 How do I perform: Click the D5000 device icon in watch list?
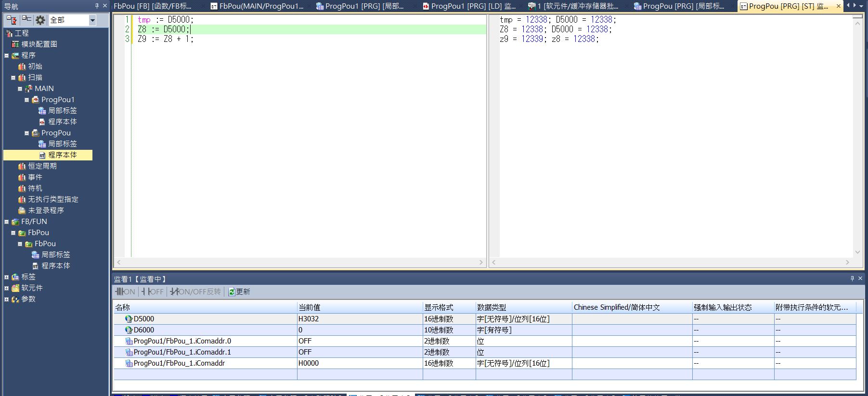click(x=129, y=319)
